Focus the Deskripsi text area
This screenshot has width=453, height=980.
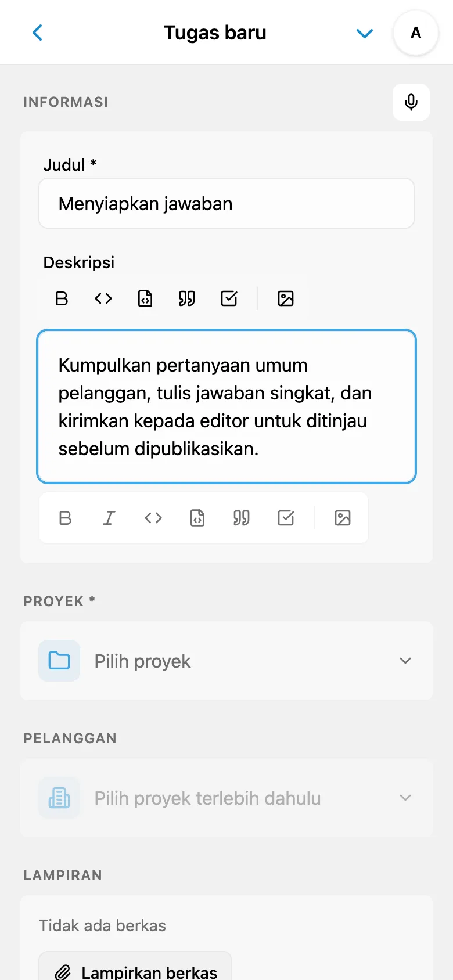coord(227,406)
